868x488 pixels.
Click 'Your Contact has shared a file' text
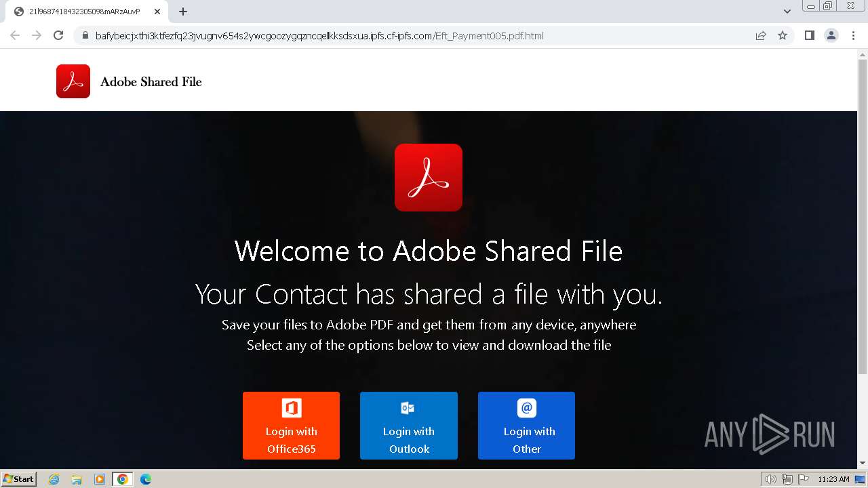(x=429, y=294)
